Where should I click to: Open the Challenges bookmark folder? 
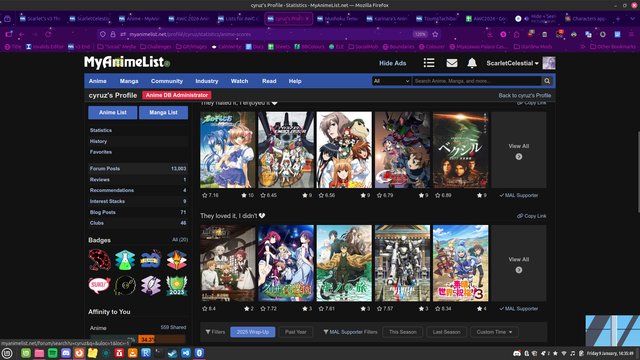(x=156, y=47)
